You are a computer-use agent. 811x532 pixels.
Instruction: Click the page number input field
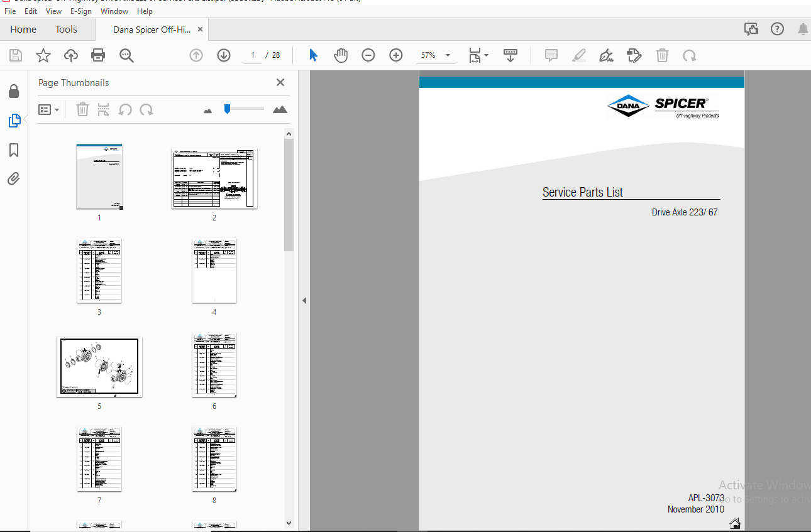[253, 55]
